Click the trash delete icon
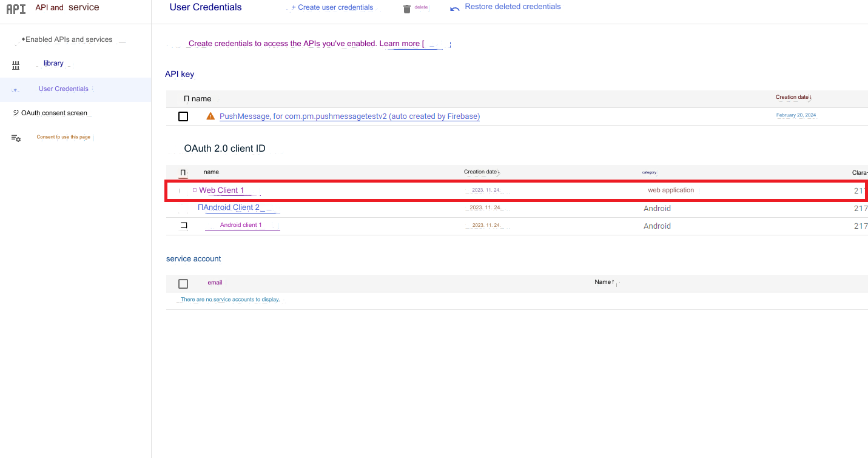Viewport: 868px width, 458px height. coord(407,9)
